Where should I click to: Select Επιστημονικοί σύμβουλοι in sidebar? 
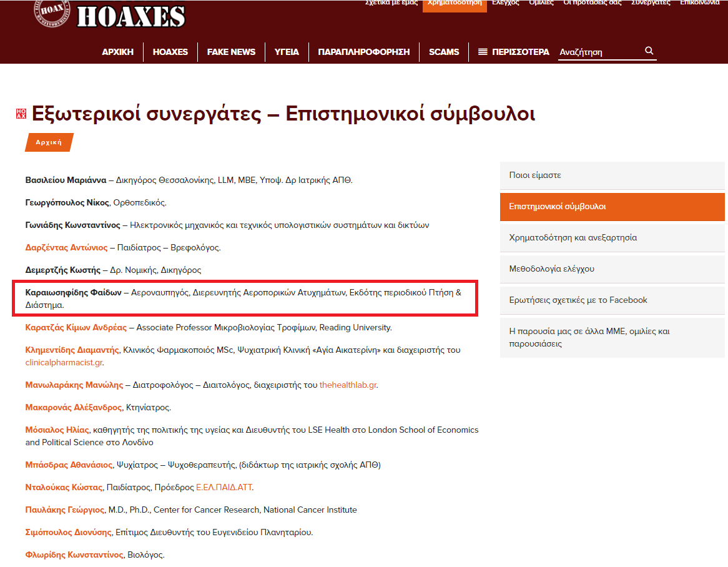pyautogui.click(x=612, y=207)
